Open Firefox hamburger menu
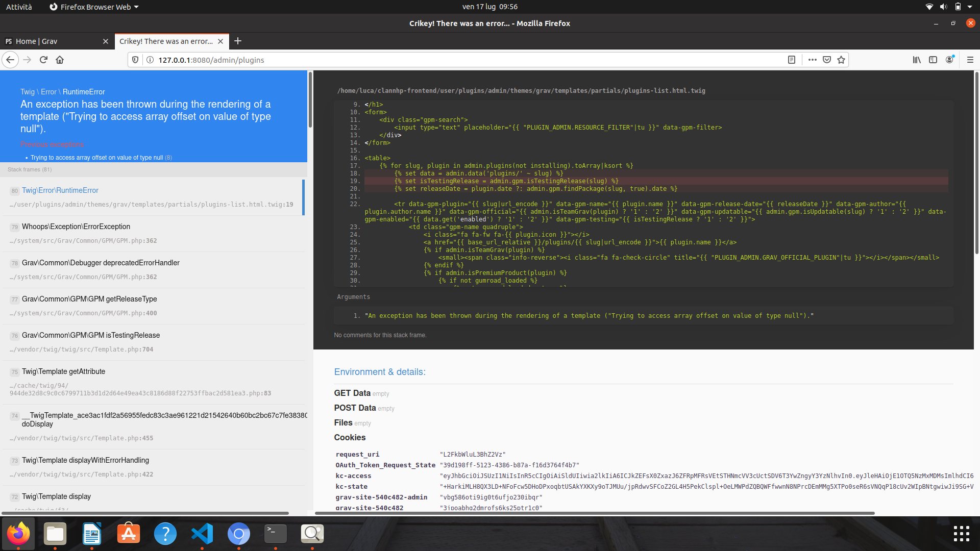 pos(970,60)
